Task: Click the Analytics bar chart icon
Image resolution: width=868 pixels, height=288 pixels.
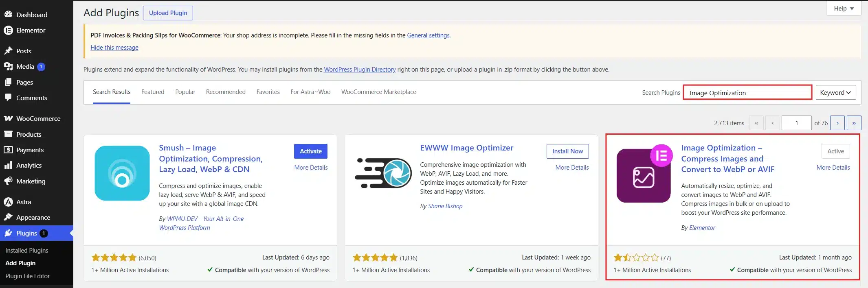Action: (x=8, y=165)
